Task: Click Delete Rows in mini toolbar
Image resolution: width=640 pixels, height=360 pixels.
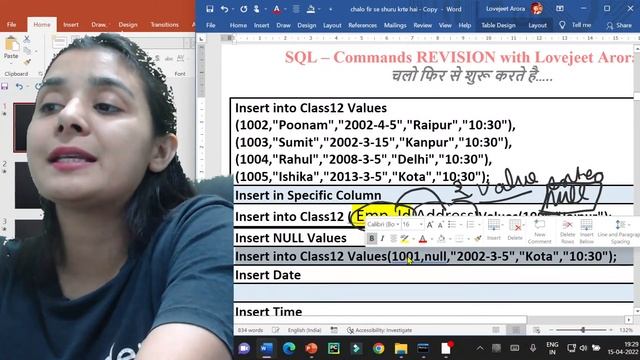Action: pyautogui.click(x=567, y=232)
